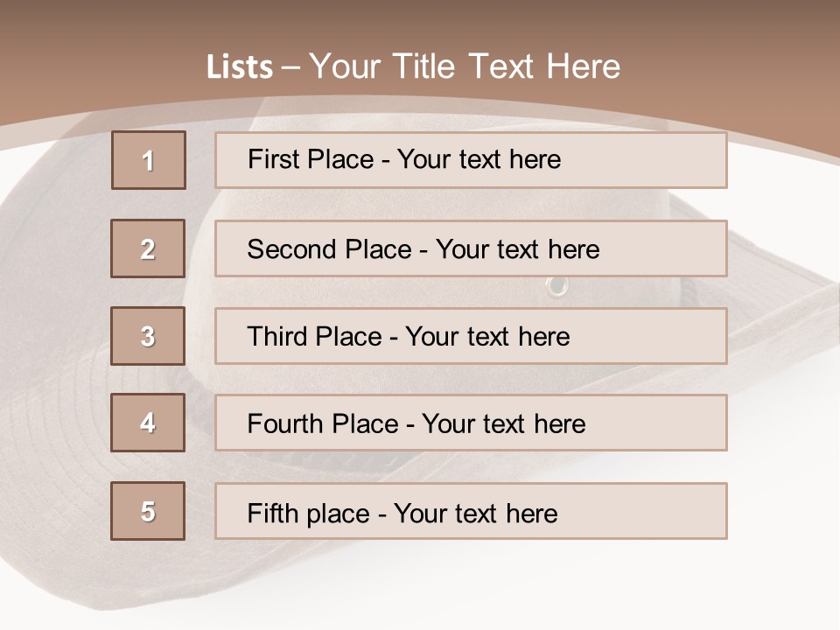Click the number 5 box
This screenshot has height=630, width=840.
pos(148,511)
